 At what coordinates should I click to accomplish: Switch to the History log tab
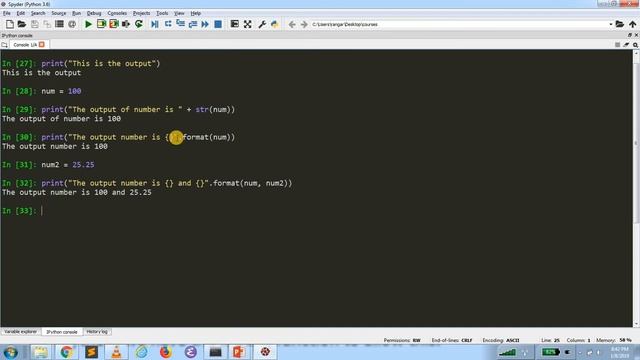coord(97,332)
